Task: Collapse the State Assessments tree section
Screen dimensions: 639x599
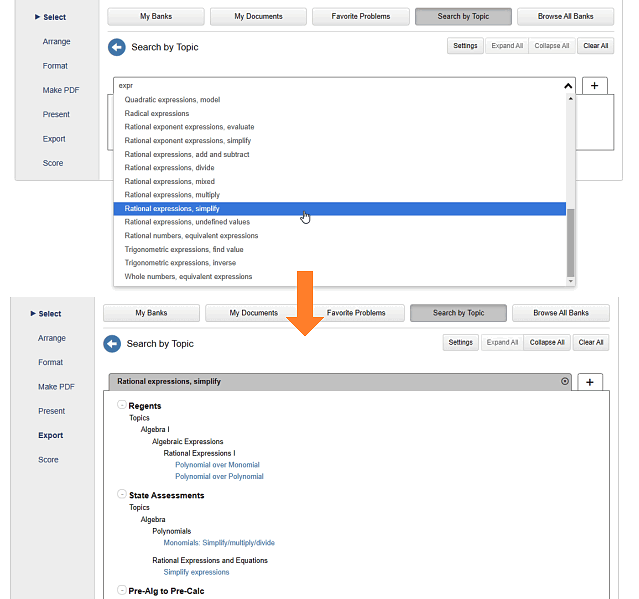Action: [121, 494]
